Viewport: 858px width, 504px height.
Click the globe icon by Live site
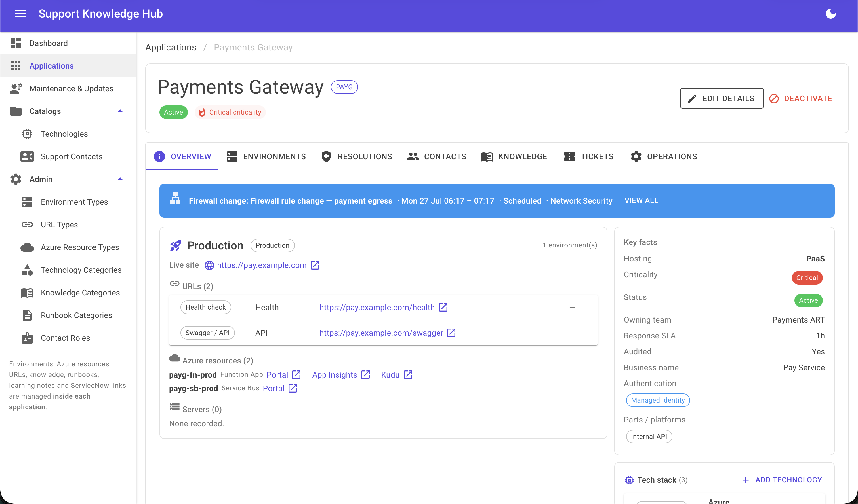(209, 265)
